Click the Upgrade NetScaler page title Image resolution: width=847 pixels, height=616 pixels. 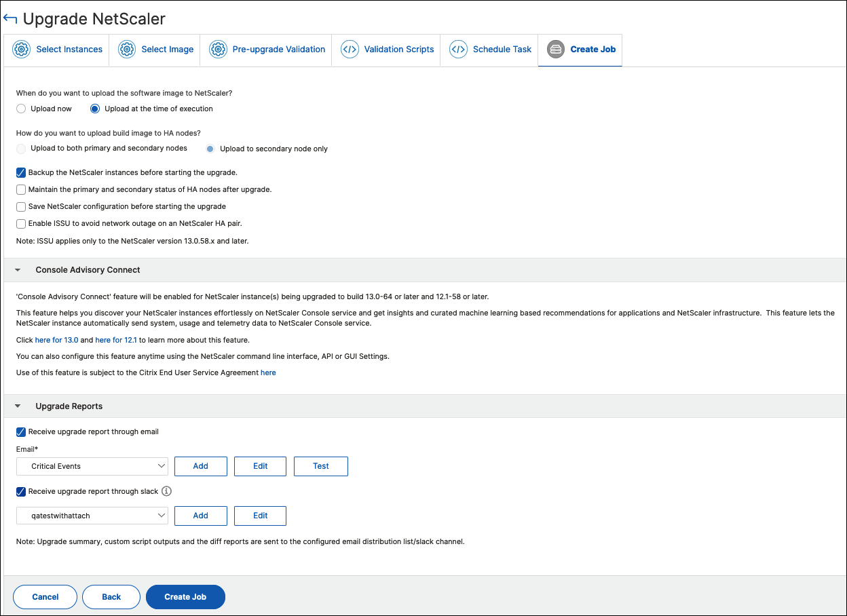[x=94, y=19]
